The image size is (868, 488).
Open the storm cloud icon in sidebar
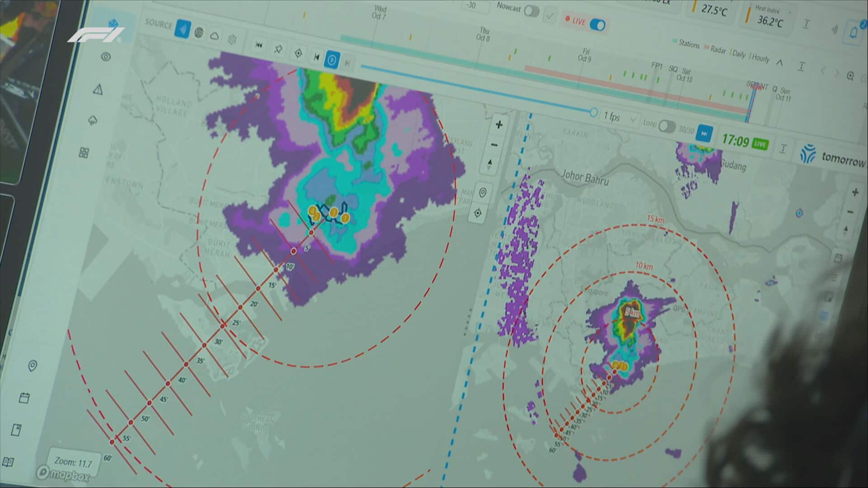click(x=93, y=121)
